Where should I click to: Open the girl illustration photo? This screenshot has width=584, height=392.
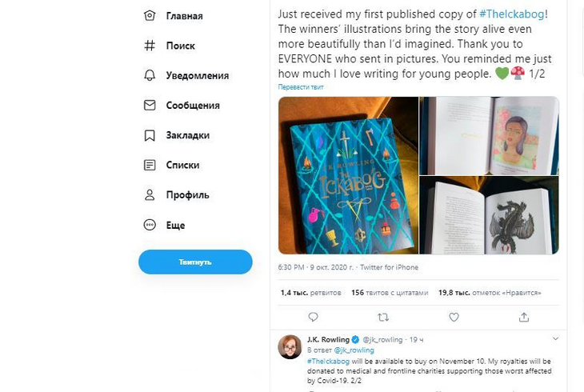click(489, 135)
